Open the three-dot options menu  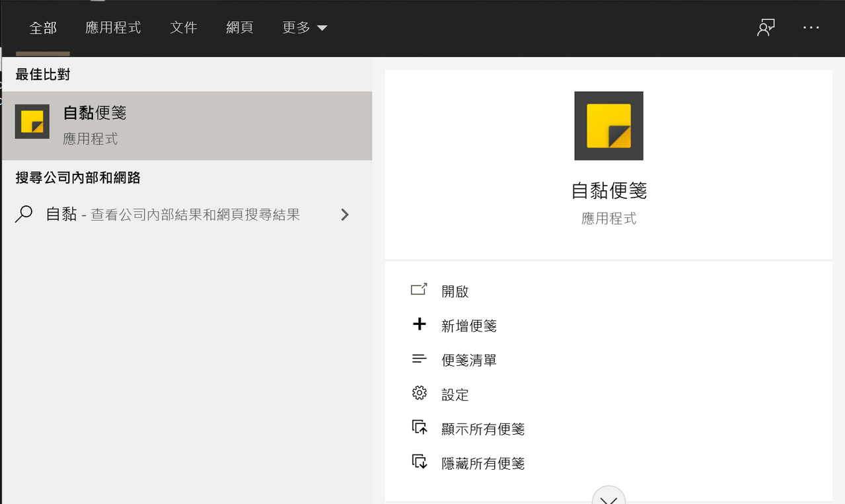[811, 28]
